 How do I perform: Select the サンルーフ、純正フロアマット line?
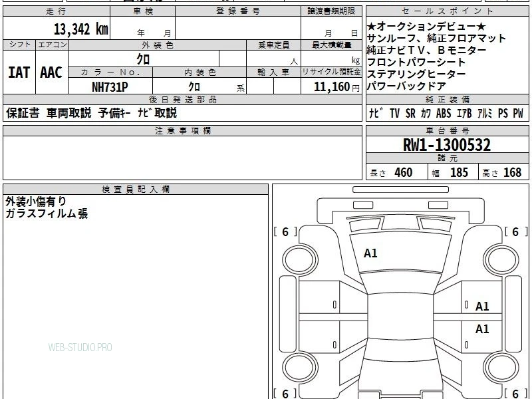coord(436,39)
